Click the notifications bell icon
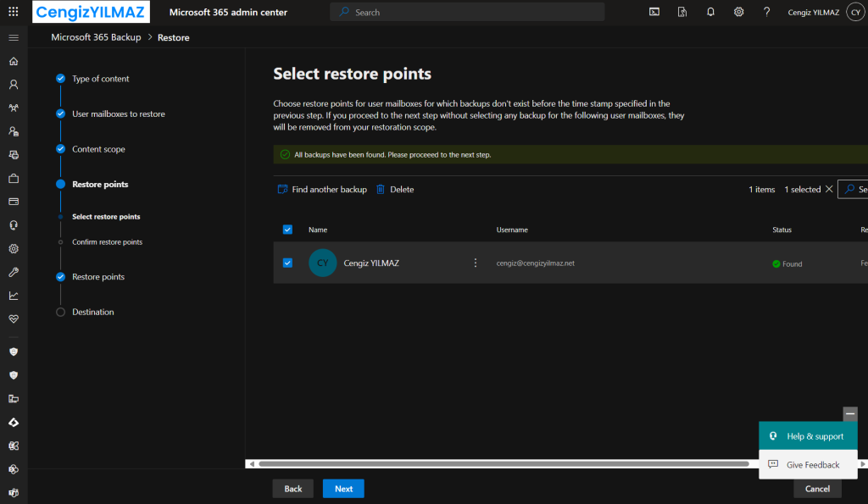Viewport: 868px width, 504px height. (710, 12)
